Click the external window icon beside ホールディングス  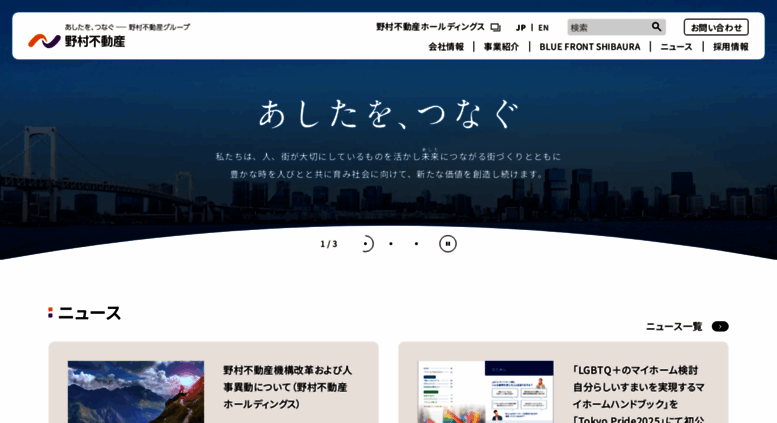click(x=496, y=27)
